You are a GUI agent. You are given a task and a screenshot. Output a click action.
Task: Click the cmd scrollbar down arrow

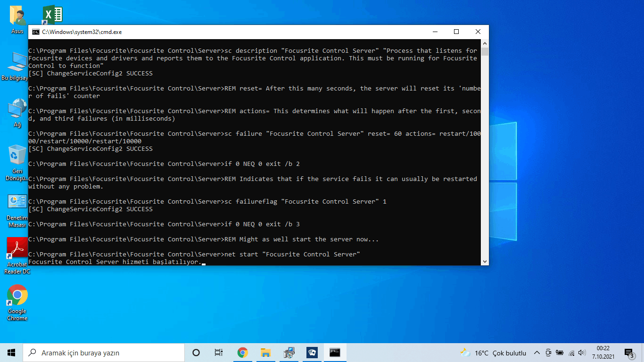click(485, 261)
